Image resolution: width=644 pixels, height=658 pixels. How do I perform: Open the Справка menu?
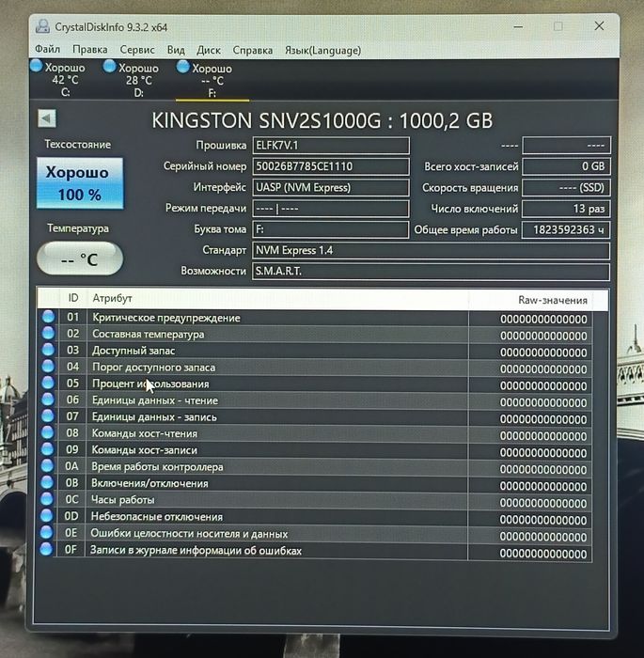pyautogui.click(x=252, y=51)
